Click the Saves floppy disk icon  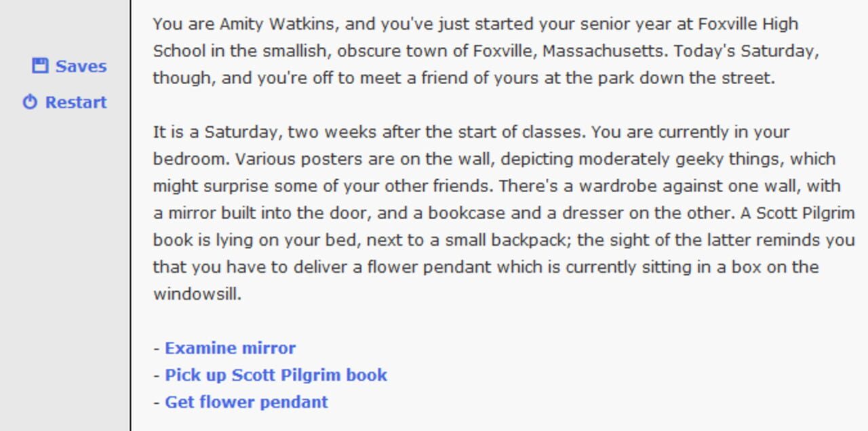[x=40, y=66]
